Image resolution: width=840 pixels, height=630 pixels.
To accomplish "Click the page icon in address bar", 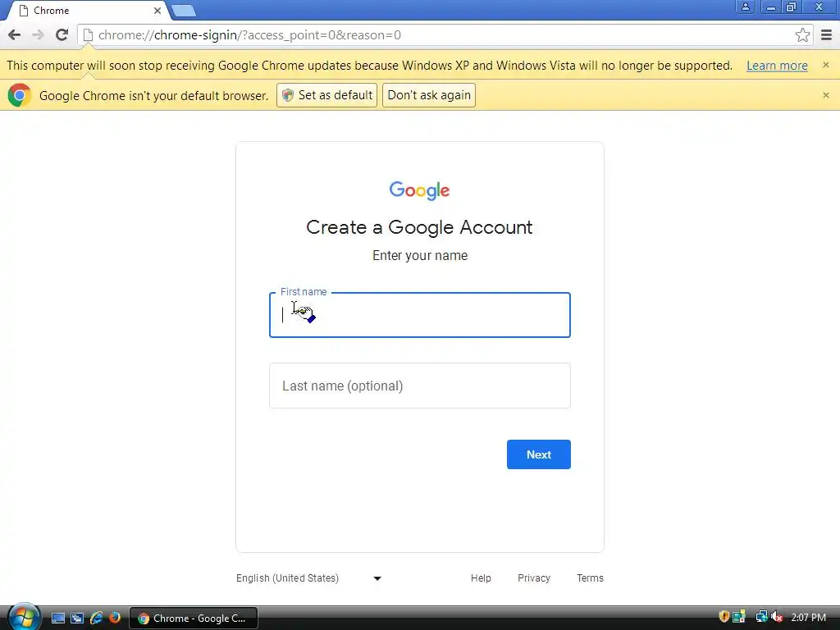I will pos(88,35).
